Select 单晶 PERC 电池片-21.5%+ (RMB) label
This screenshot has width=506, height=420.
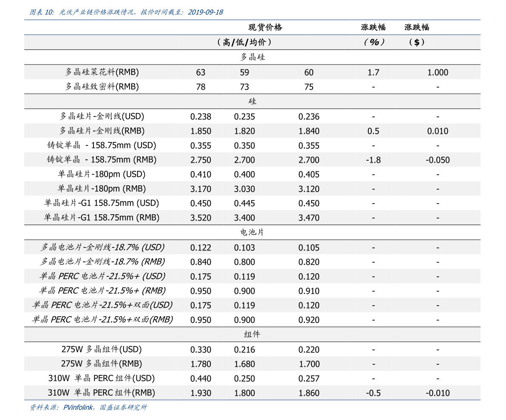(x=102, y=290)
